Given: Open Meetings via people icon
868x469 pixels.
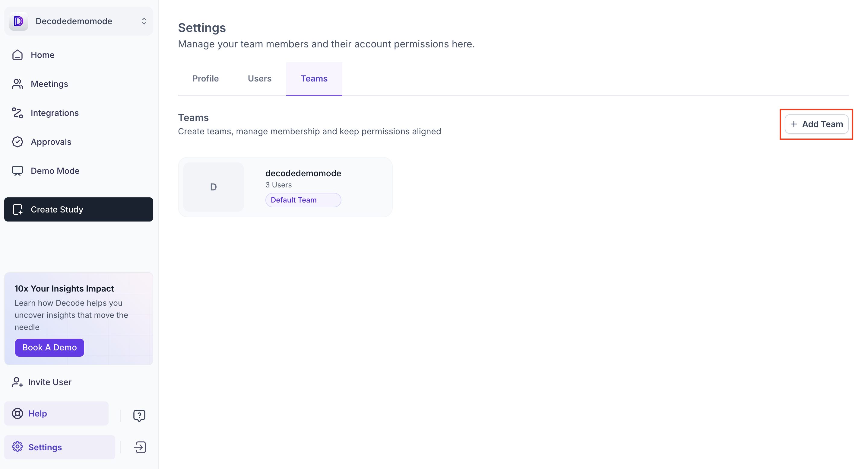Looking at the screenshot, I should point(17,84).
